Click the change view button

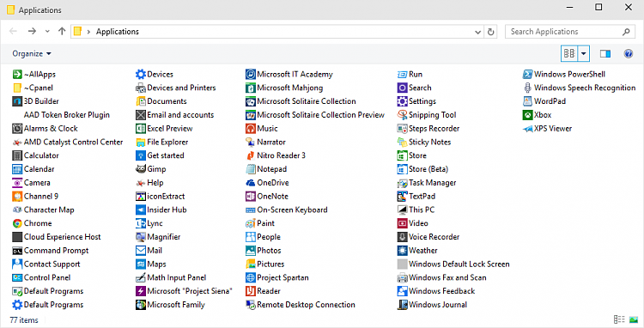click(569, 53)
